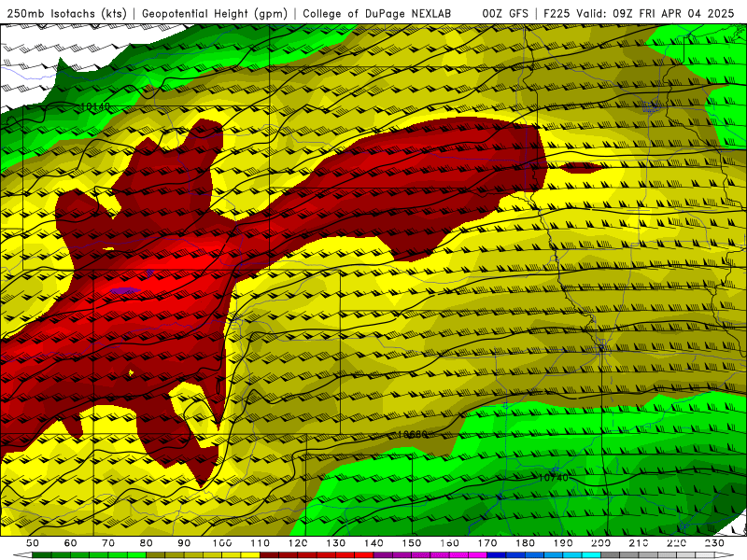Screen dimensions: 747x560
Task: Click the "F225" forecast hour text
Action: (557, 14)
